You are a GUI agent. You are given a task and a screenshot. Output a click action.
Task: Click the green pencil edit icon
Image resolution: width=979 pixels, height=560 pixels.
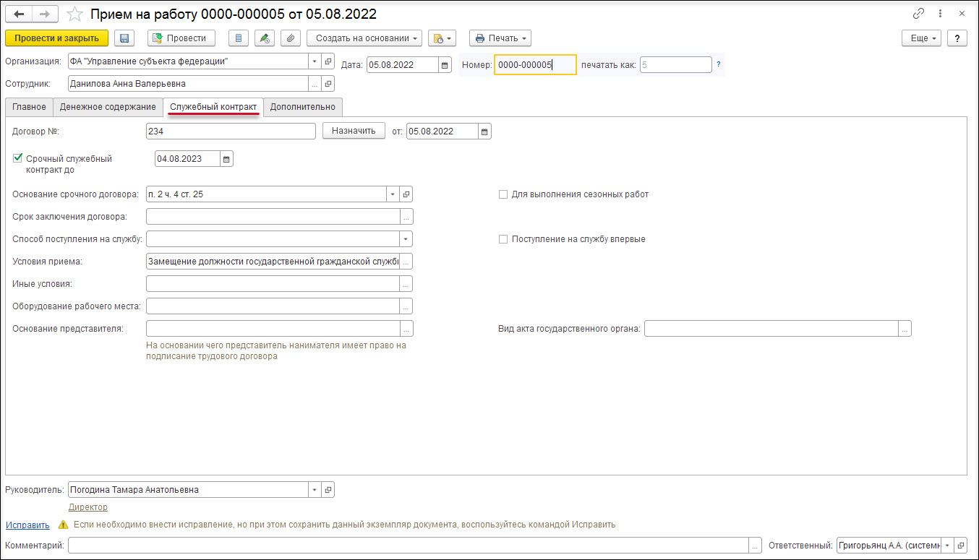tap(265, 38)
